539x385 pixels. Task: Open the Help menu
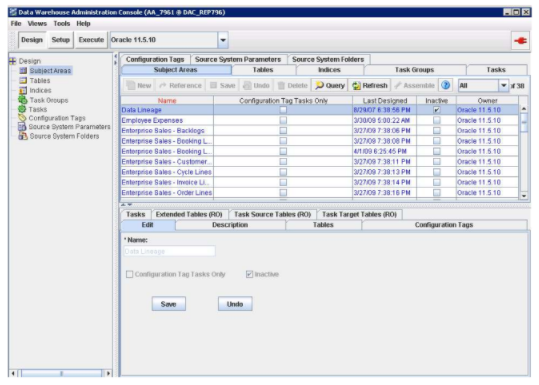pos(83,23)
